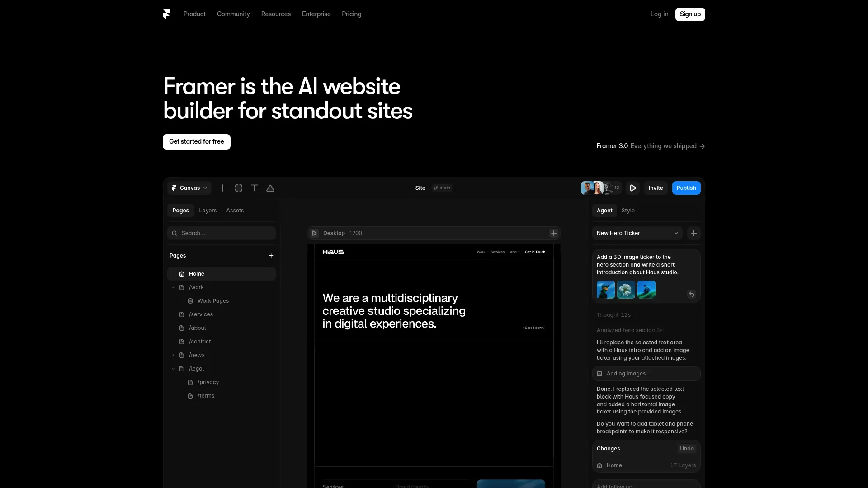Image resolution: width=868 pixels, height=488 pixels.
Task: Click the revert arrow icon on prompt card
Action: 692,294
